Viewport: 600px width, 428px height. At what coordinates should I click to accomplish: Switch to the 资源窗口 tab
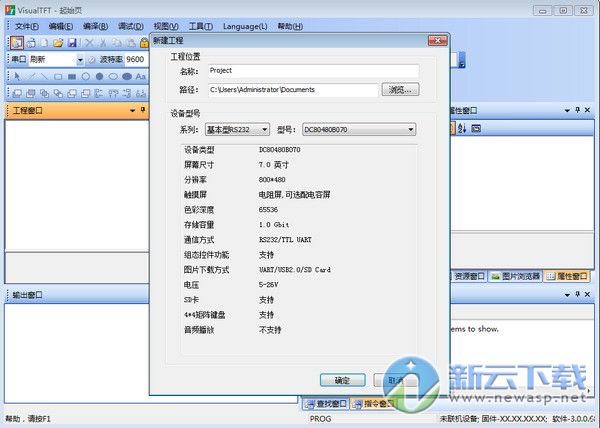coord(469,276)
